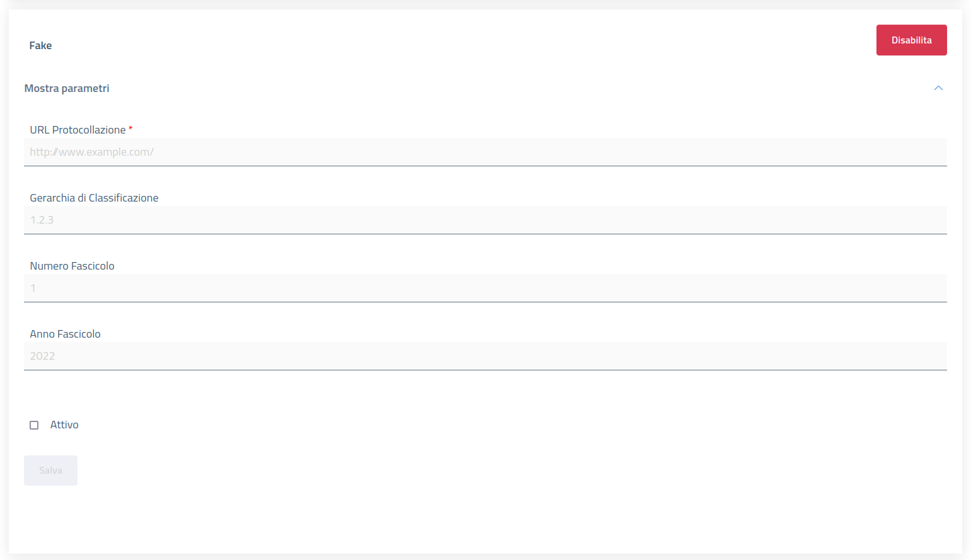Image resolution: width=971 pixels, height=560 pixels.
Task: Click the Anno Fascicolo label
Action: click(x=65, y=334)
